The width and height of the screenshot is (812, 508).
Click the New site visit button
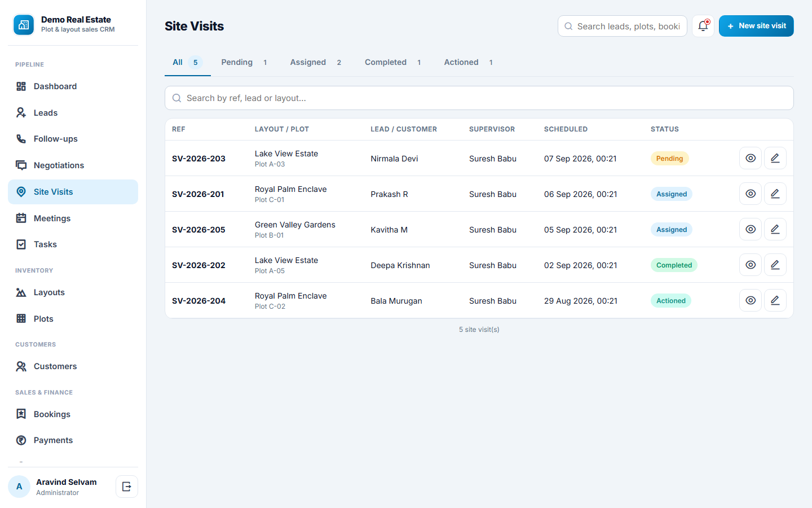point(756,26)
